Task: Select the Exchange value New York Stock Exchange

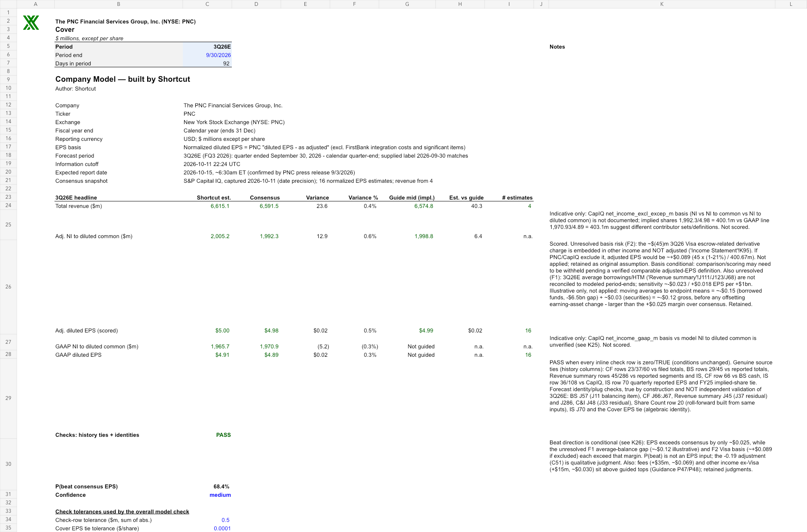Action: pos(234,122)
